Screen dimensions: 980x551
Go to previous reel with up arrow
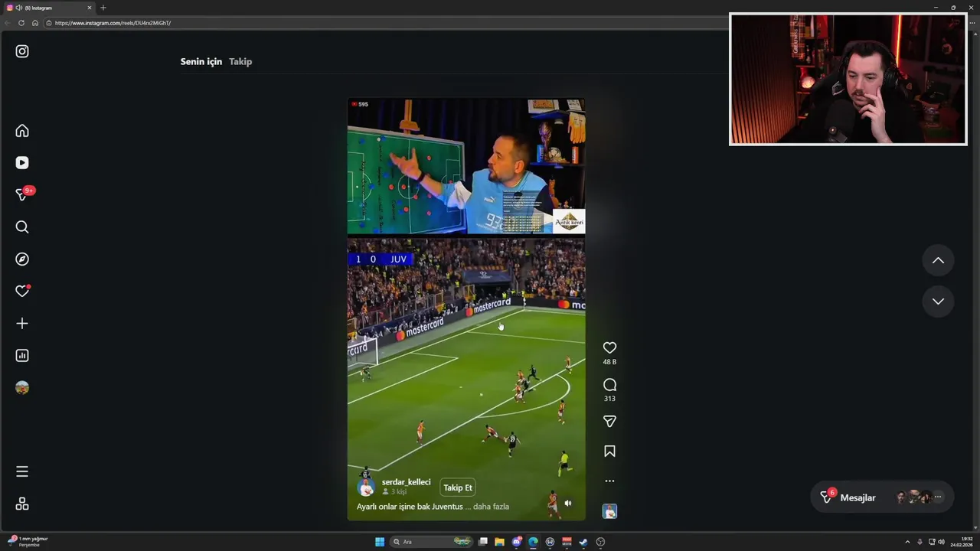938,261
